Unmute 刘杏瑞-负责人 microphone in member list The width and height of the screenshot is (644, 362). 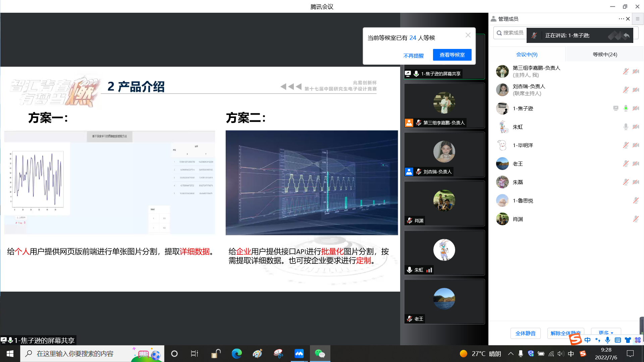pyautogui.click(x=626, y=90)
